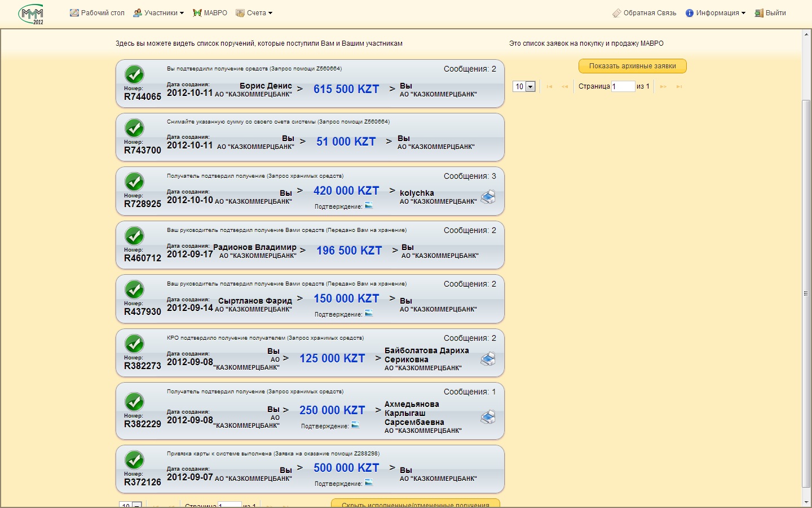The width and height of the screenshot is (812, 508).
Task: Expand the Участники menu
Action: (158, 13)
